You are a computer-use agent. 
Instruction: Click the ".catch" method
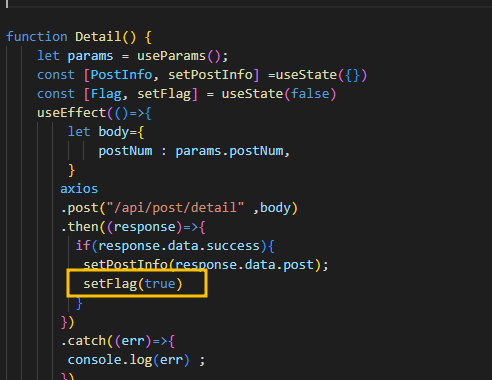(x=83, y=341)
